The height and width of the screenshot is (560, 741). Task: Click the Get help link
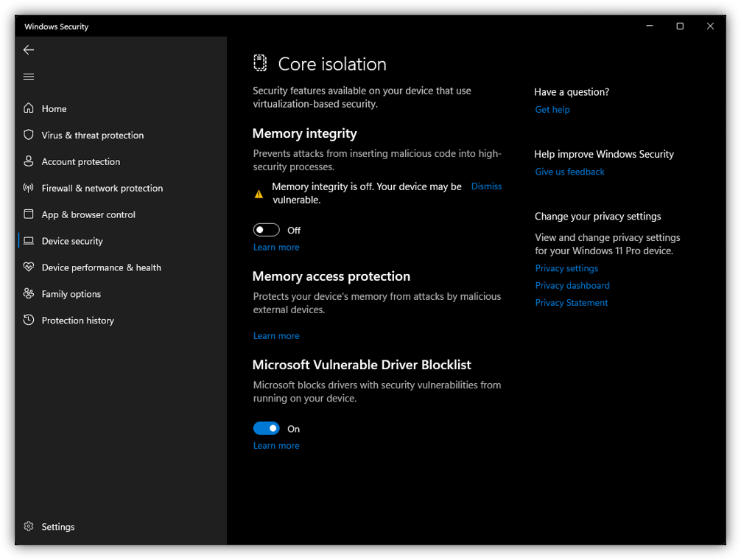coord(552,110)
